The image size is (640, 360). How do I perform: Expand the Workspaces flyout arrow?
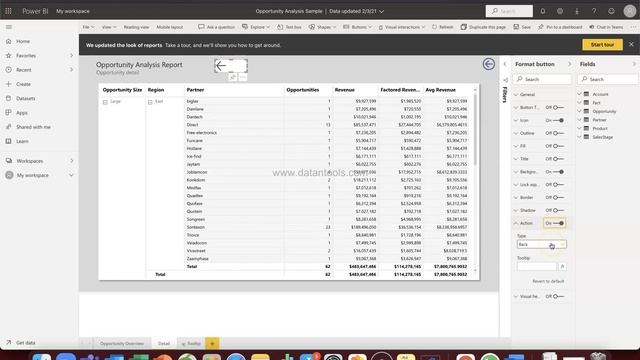[71, 161]
